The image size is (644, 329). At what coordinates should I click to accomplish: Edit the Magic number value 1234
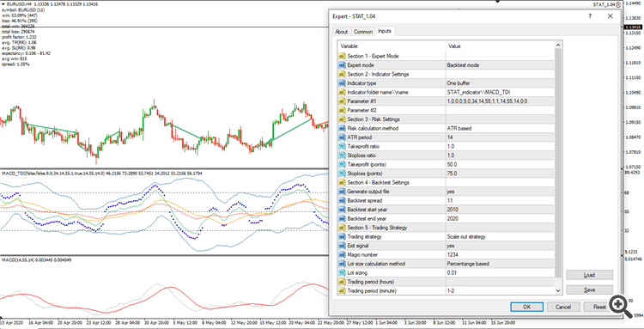[x=500, y=254]
